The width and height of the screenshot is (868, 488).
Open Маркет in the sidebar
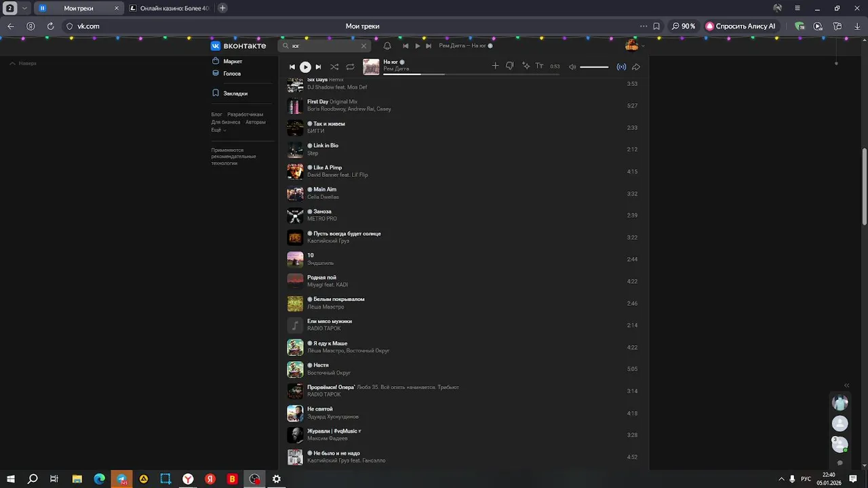click(x=227, y=62)
